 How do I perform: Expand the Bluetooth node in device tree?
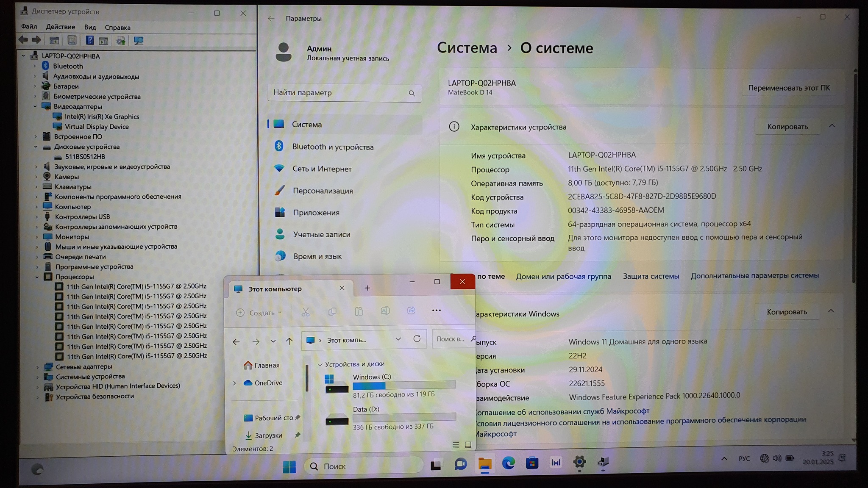click(x=35, y=66)
